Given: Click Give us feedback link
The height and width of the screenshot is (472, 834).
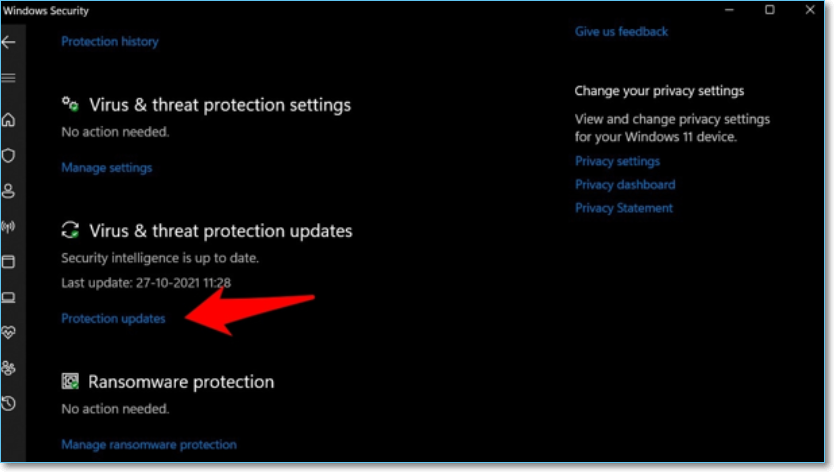Looking at the screenshot, I should [621, 32].
